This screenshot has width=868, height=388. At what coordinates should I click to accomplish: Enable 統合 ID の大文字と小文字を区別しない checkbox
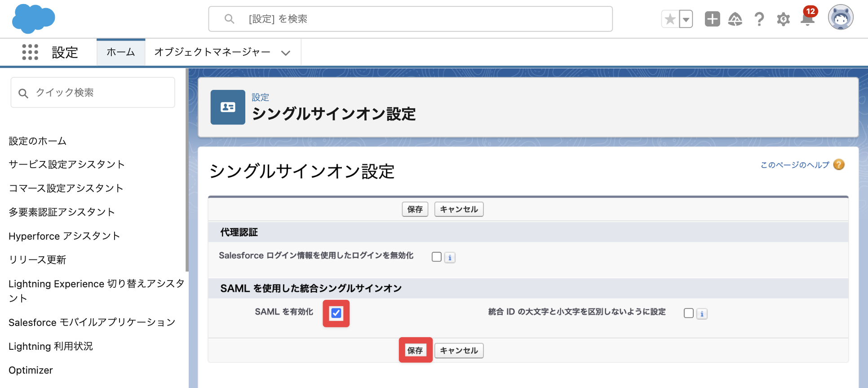(688, 313)
